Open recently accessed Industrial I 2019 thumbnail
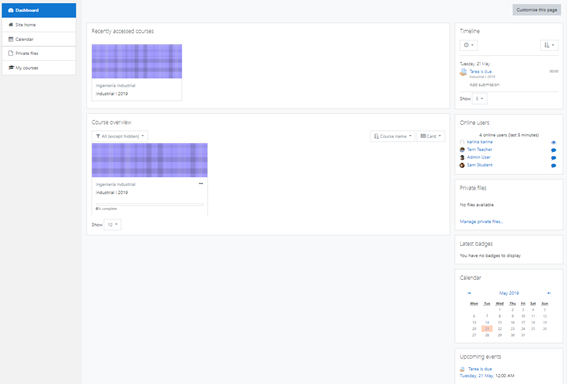 137,61
